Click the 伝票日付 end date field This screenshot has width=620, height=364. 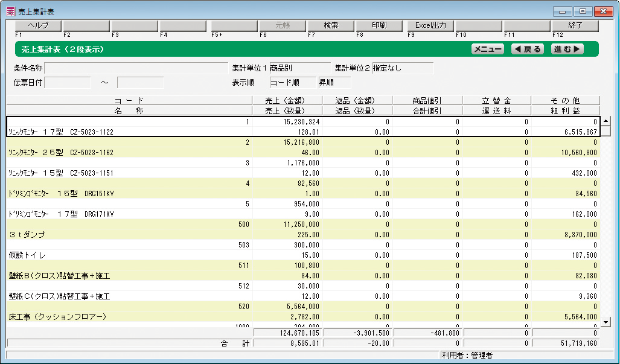(140, 83)
